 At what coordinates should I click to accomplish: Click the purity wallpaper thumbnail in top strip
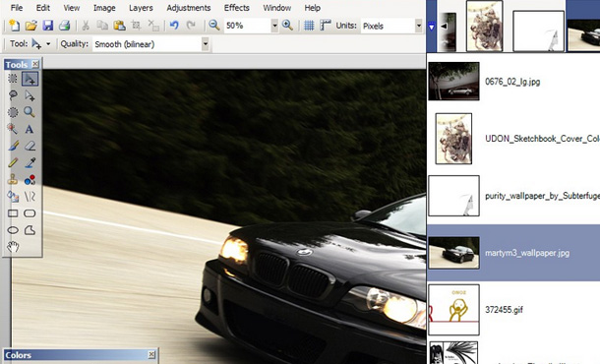(x=538, y=31)
